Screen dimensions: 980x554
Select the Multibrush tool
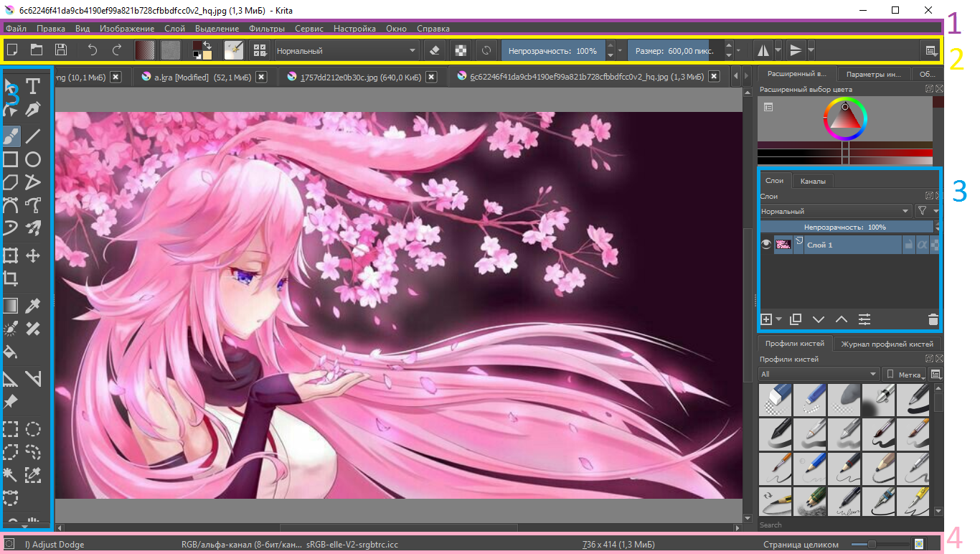pyautogui.click(x=33, y=228)
